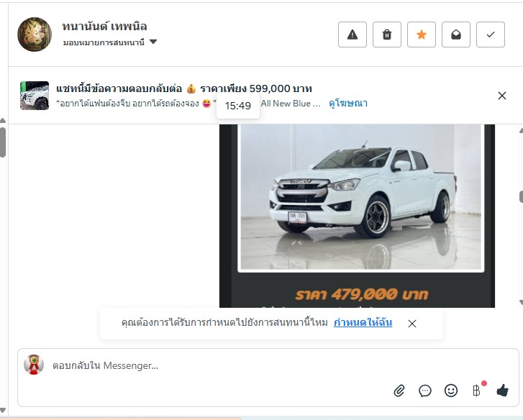Mark conversation done with checkmark button

click(491, 35)
